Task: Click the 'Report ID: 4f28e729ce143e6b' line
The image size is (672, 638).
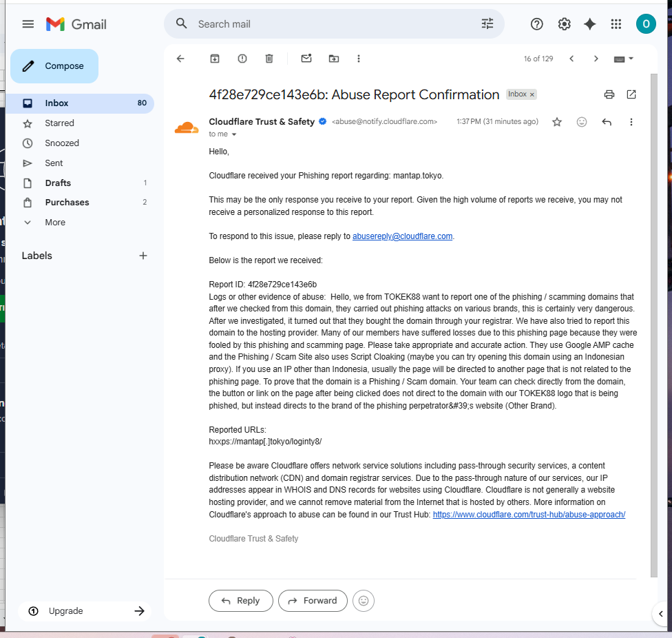Action: [x=263, y=285]
